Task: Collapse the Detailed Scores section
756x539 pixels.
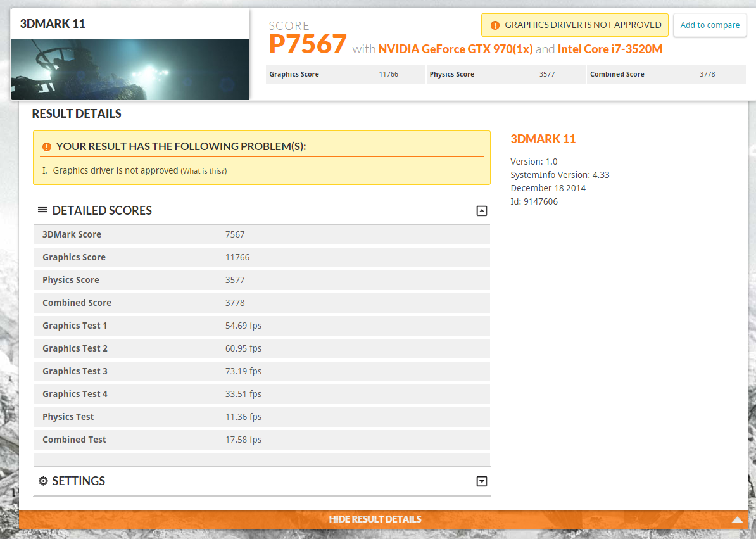Action: pyautogui.click(x=482, y=211)
